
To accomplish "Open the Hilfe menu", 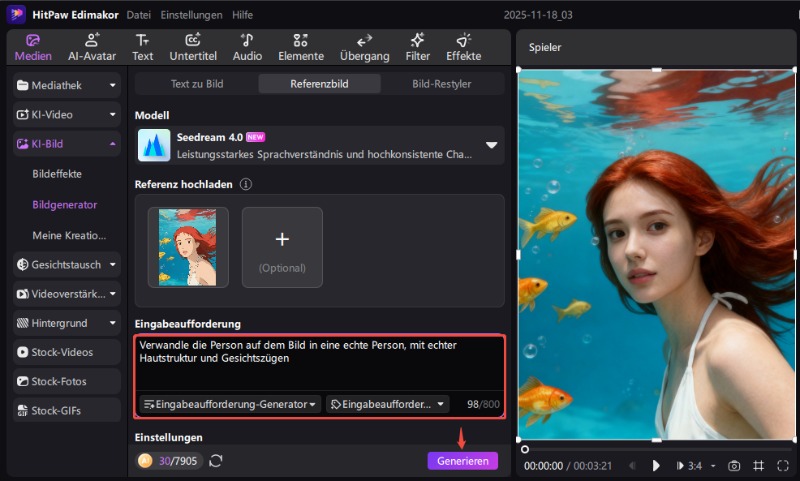I will click(242, 15).
